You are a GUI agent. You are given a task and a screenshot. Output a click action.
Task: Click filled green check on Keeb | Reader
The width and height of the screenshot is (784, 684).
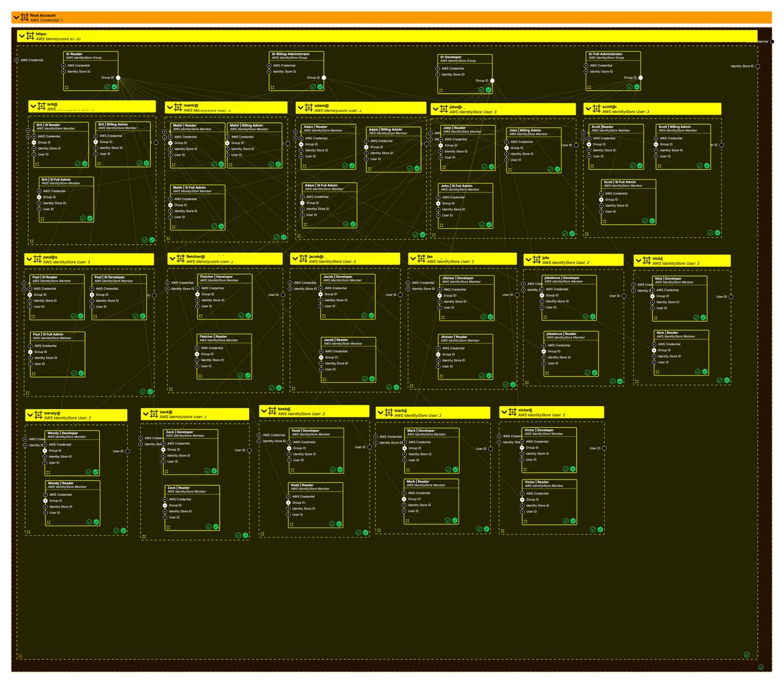(x=340, y=523)
